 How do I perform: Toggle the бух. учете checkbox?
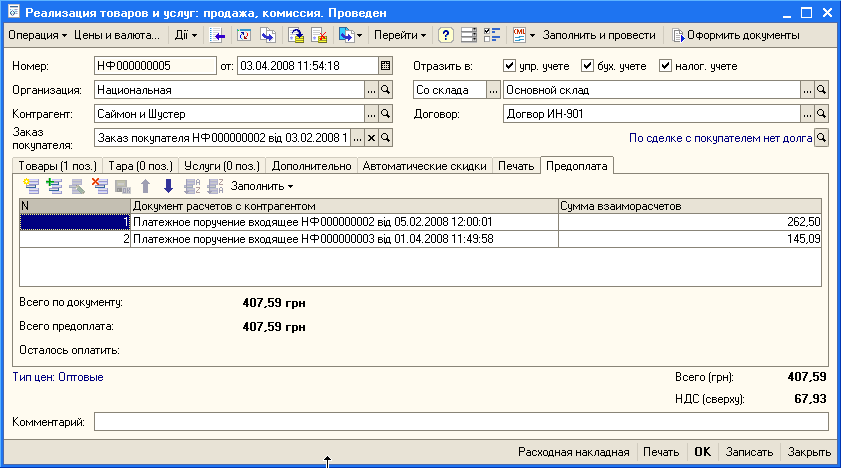coord(587,66)
